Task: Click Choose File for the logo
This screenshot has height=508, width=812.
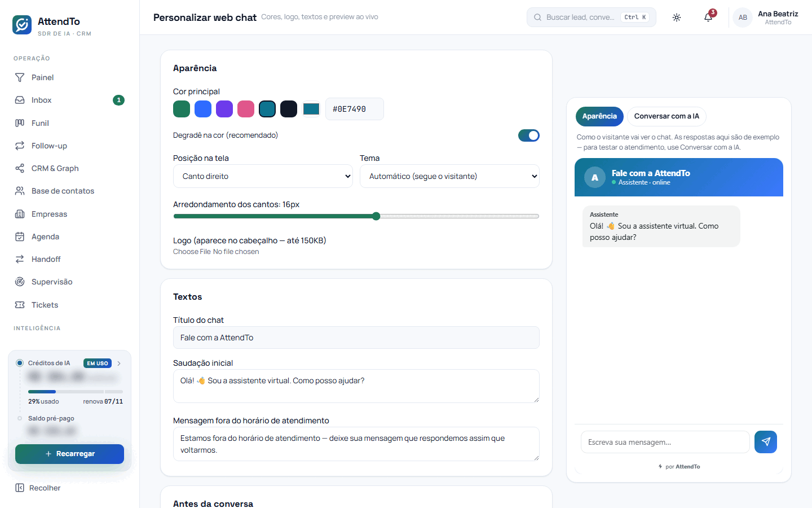Action: [x=192, y=252]
